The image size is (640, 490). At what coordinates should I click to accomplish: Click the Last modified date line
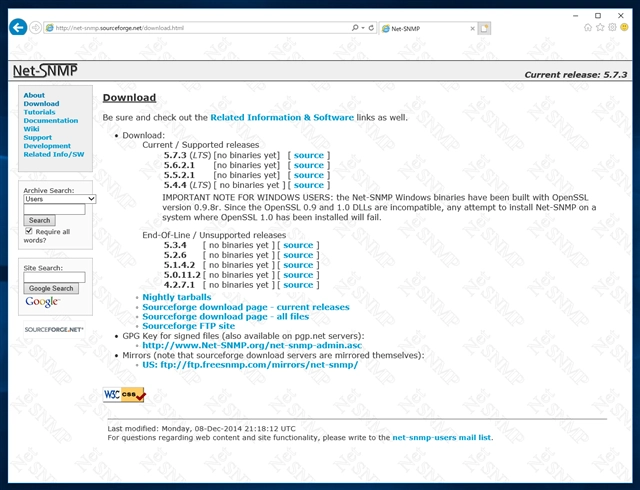(x=201, y=429)
